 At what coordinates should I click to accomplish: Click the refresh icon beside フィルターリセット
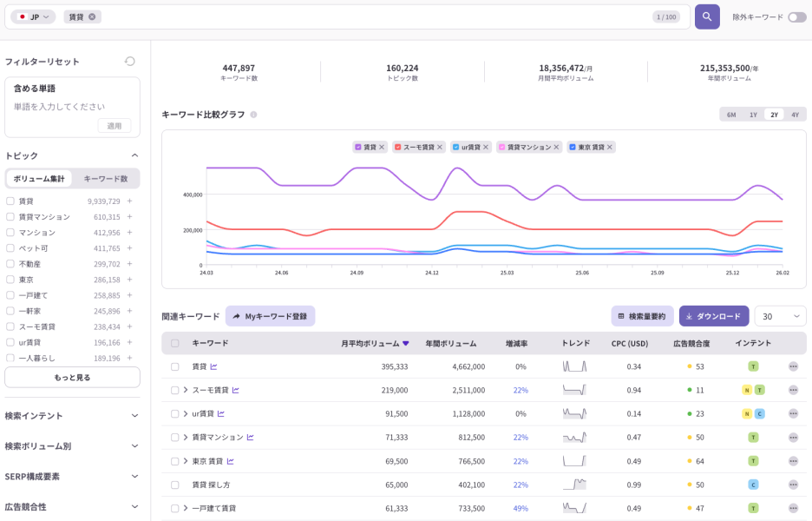(129, 61)
